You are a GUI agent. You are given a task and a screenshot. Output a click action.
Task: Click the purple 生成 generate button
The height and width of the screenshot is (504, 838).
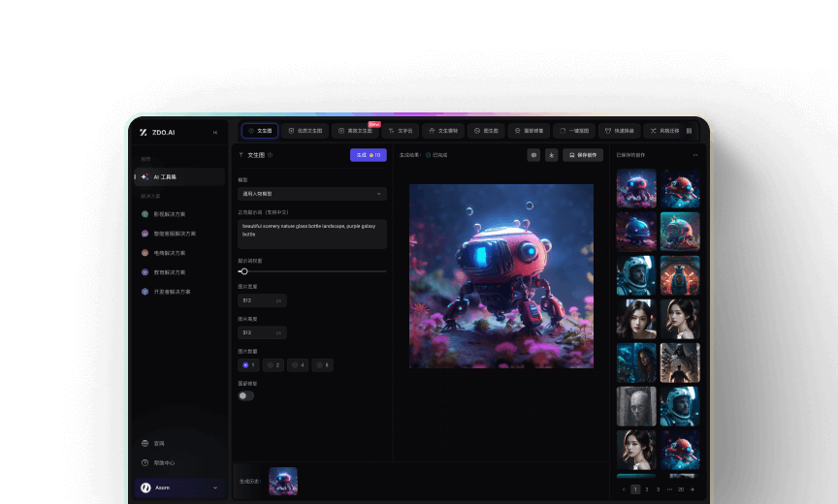(x=368, y=155)
